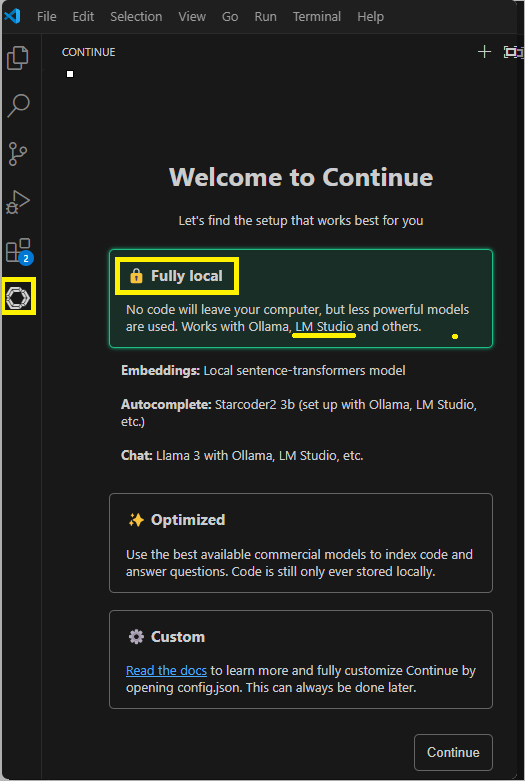This screenshot has width=525, height=781.
Task: Select the Fully local setup card
Action: coord(301,298)
